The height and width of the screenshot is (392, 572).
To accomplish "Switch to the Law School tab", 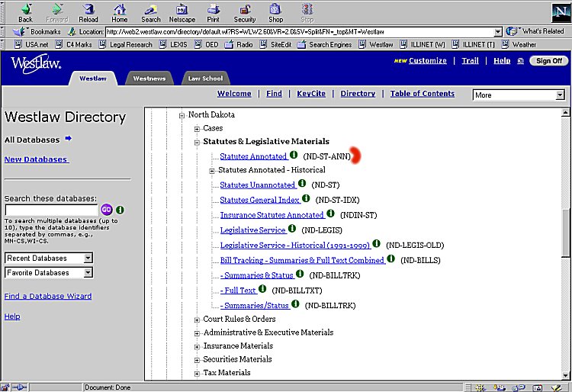I will tap(205, 79).
